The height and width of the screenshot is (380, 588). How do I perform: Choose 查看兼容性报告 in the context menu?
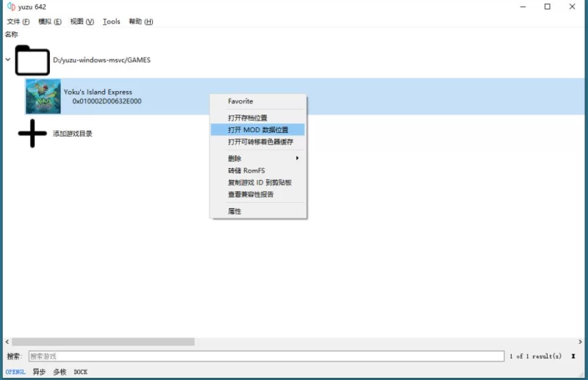pos(258,194)
